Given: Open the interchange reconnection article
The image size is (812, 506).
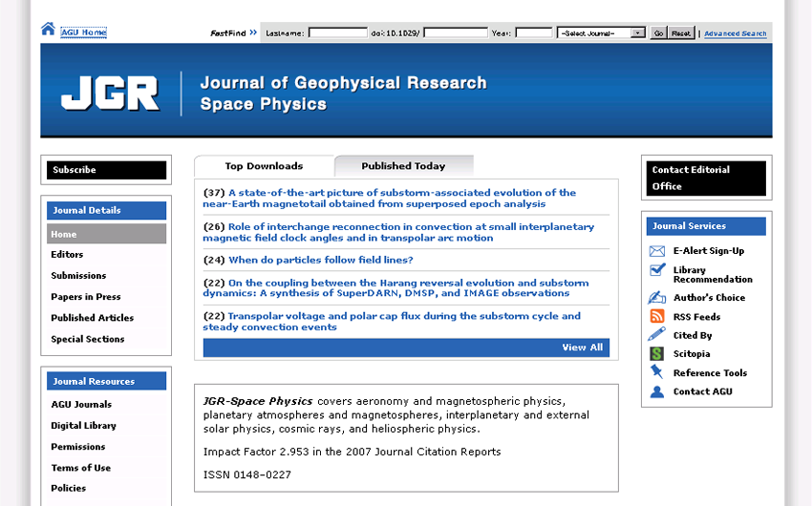Looking at the screenshot, I should tap(398, 232).
